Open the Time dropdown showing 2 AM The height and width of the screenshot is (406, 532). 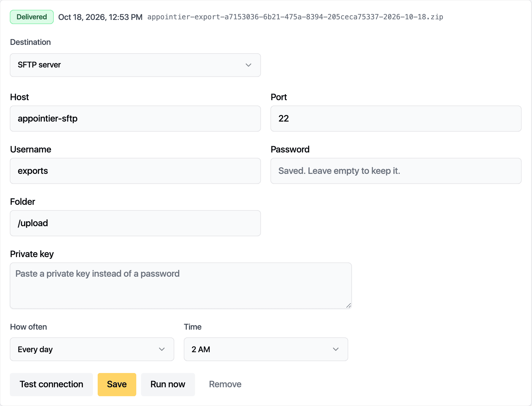(x=266, y=349)
